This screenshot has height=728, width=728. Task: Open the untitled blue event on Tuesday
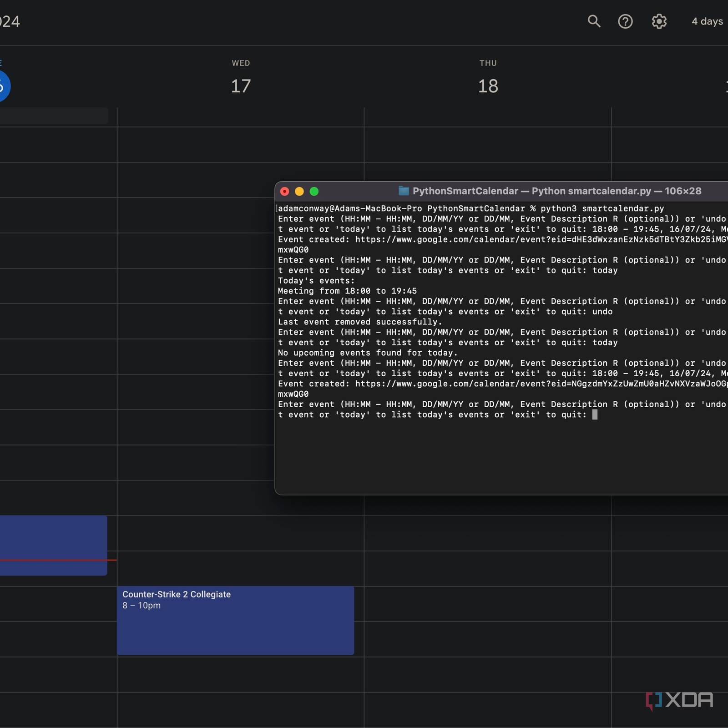click(x=53, y=537)
